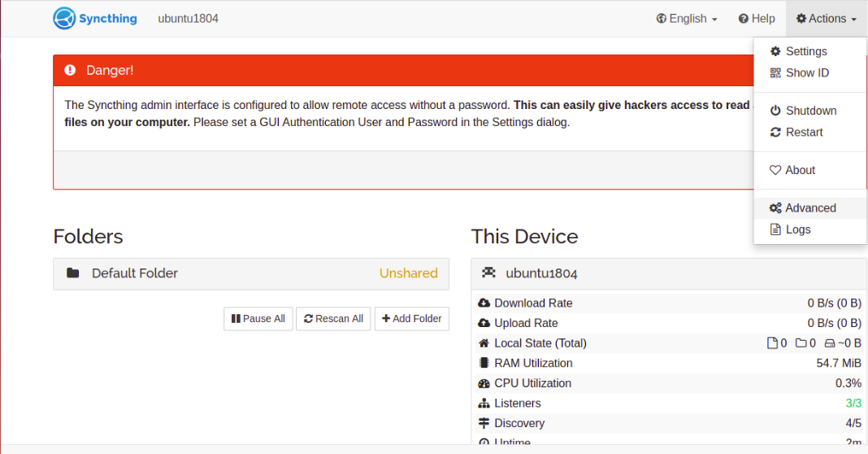Screen dimensions: 868x454
Task: Click the Rescan All button
Action: point(333,319)
